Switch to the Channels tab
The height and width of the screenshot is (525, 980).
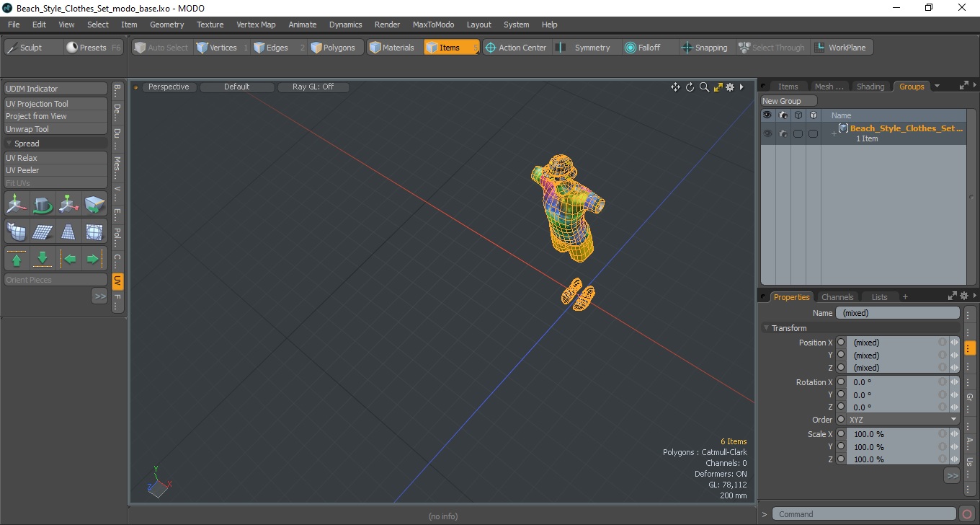[837, 297]
